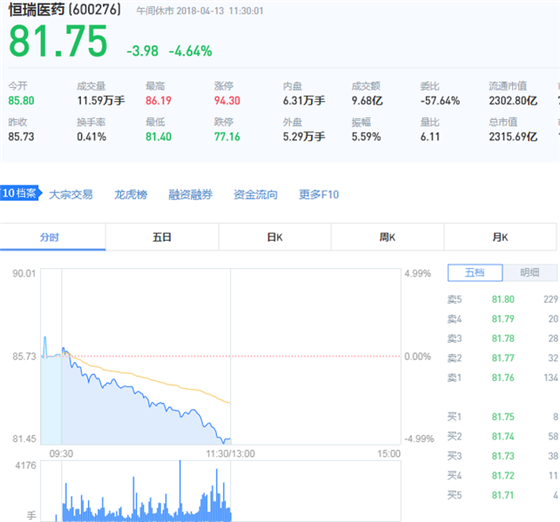The height and width of the screenshot is (522, 560).
Task: Select the 五档 order book tab
Action: (x=475, y=273)
